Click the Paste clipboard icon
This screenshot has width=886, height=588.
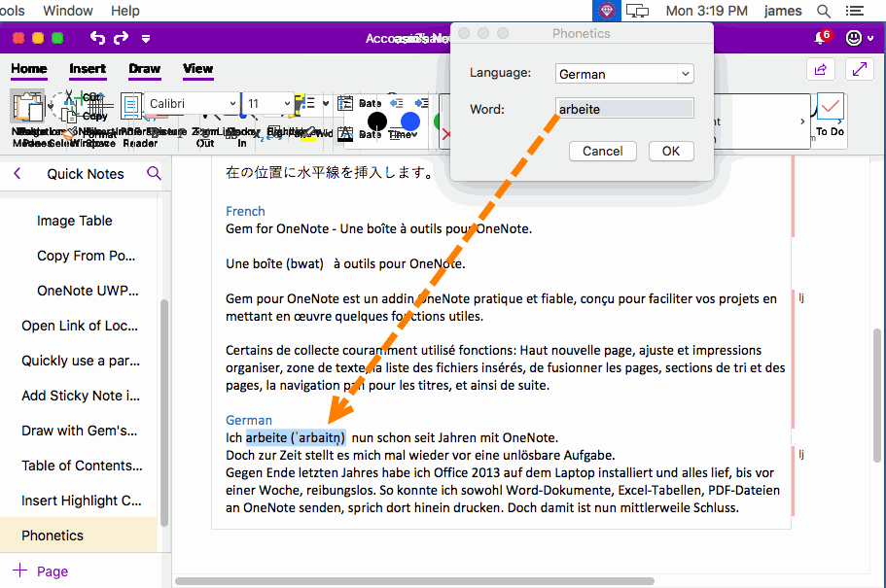pos(27,106)
